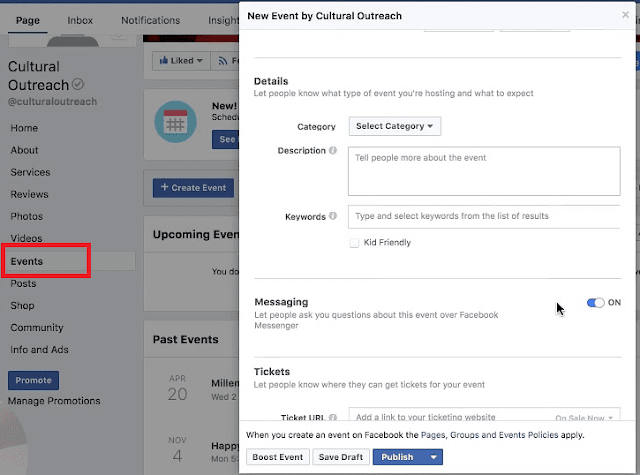The height and width of the screenshot is (475, 640).
Task: Open the Select Category dropdown
Action: click(394, 127)
